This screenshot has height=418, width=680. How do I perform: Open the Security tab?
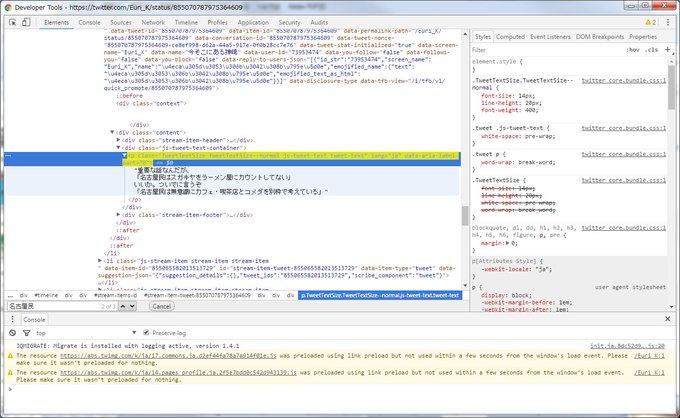289,22
